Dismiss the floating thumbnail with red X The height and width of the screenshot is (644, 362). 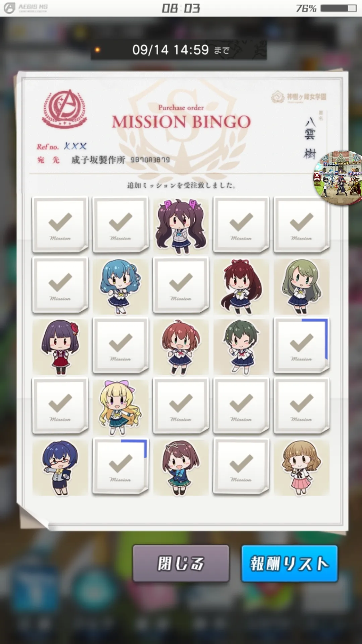(x=317, y=176)
